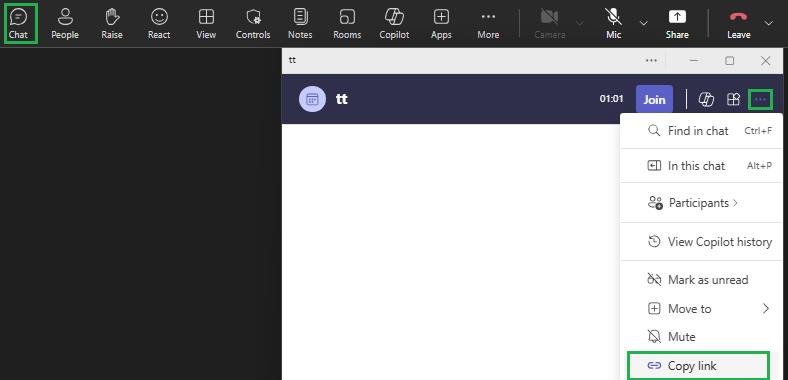This screenshot has width=788, height=380.
Task: Open the add apps icon in chat header
Action: point(733,100)
